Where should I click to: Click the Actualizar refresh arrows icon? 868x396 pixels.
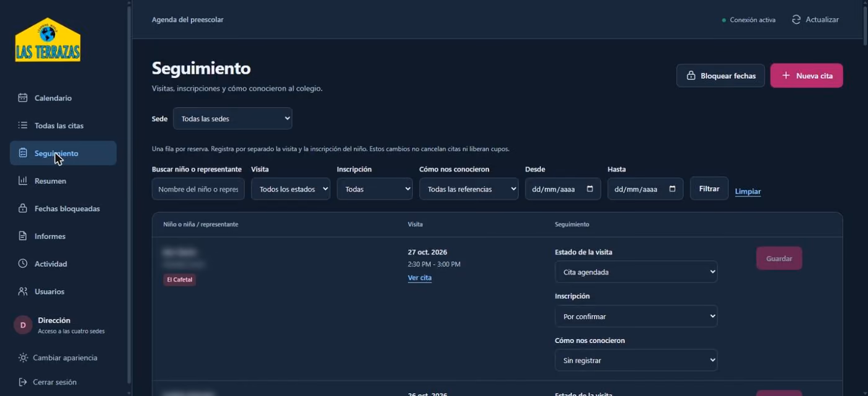796,20
